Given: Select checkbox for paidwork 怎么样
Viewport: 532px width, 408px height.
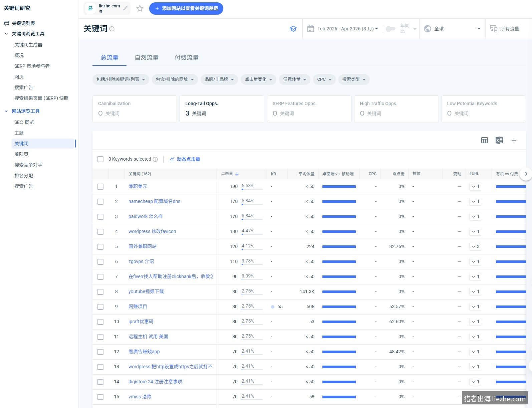Looking at the screenshot, I should click(x=100, y=217).
